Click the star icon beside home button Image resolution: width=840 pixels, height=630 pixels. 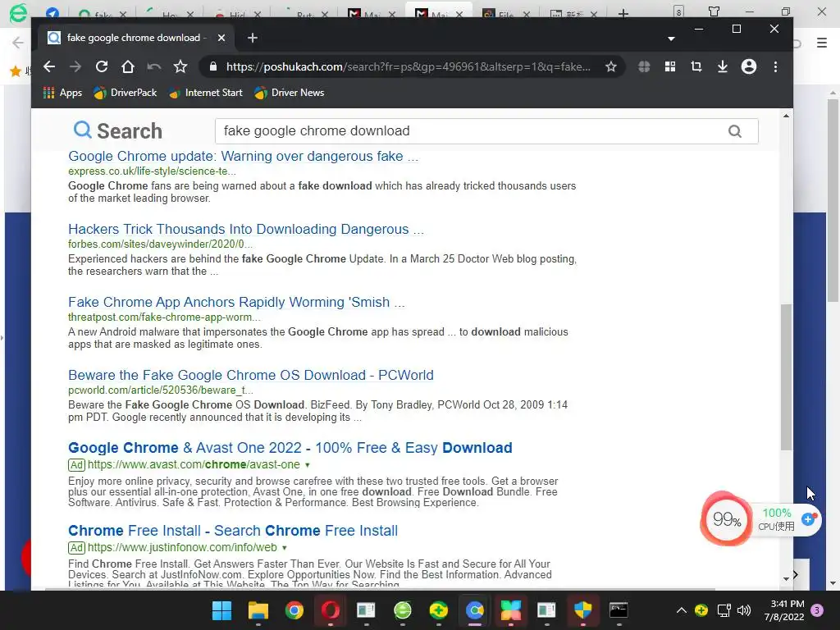tap(180, 66)
